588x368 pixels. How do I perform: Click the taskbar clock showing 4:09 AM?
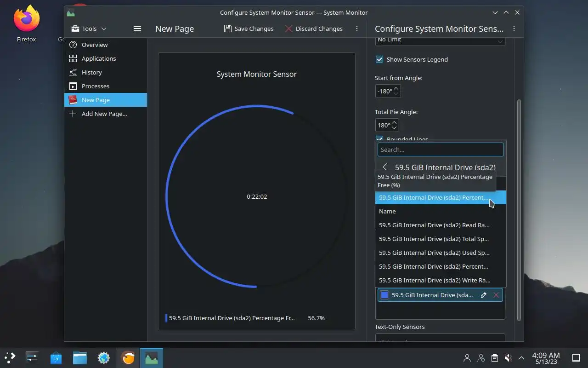click(546, 358)
